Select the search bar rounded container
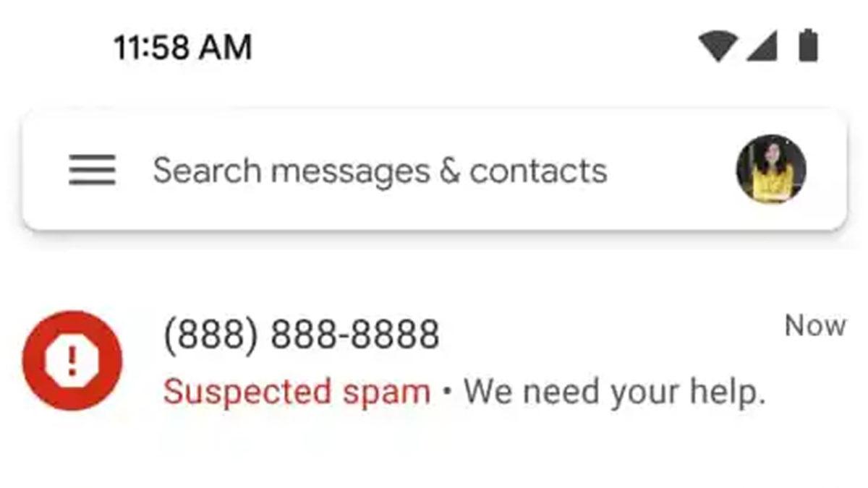This screenshot has width=868, height=488. coord(434,171)
